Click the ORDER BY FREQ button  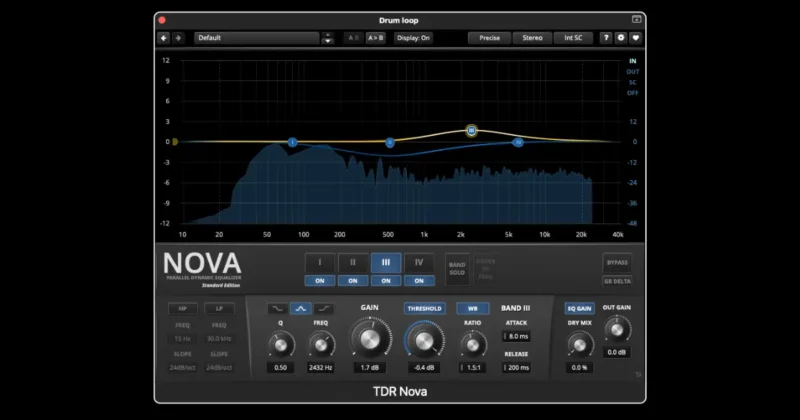[x=485, y=268]
